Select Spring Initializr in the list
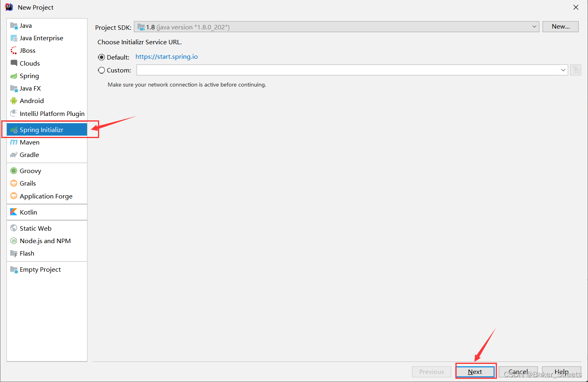 [x=47, y=130]
